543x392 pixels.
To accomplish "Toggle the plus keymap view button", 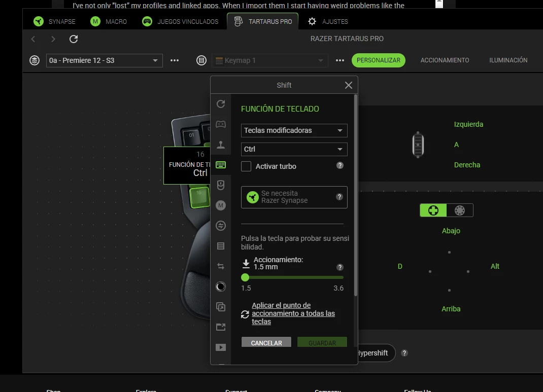I will [433, 210].
